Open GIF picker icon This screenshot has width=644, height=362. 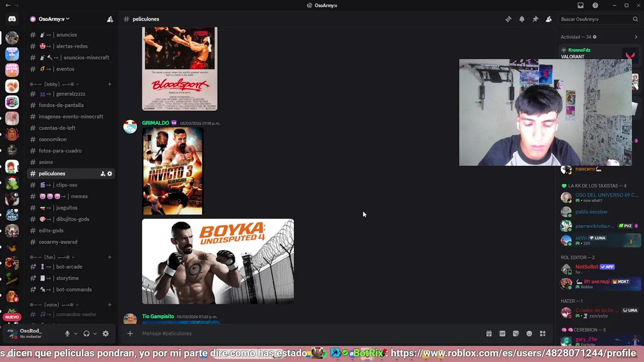click(502, 333)
